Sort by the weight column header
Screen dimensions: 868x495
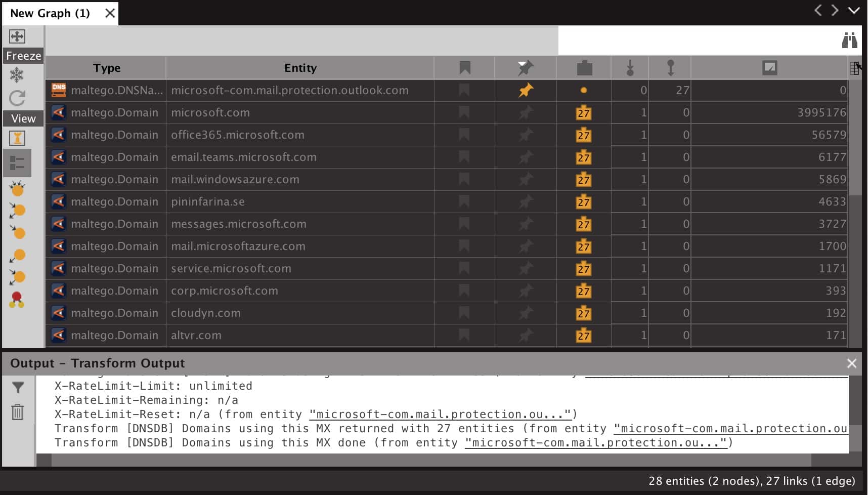pyautogui.click(x=769, y=68)
